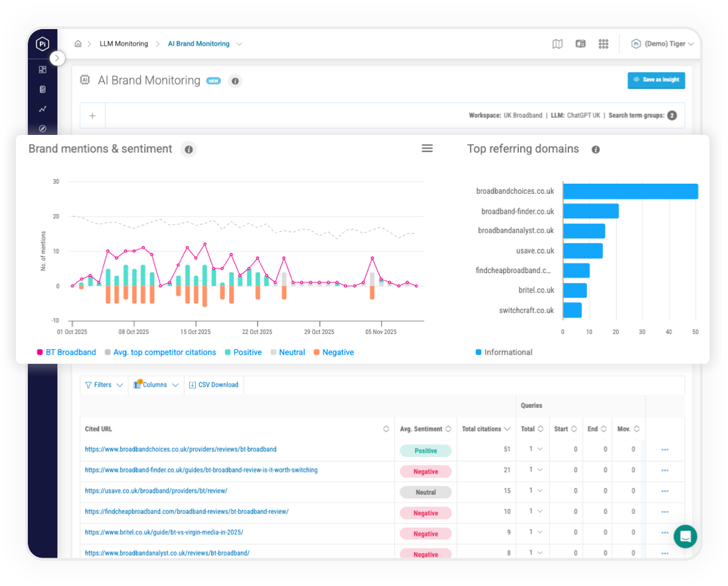Click the knowledge base book icon
Screen dimensions: 728x586
[580, 43]
